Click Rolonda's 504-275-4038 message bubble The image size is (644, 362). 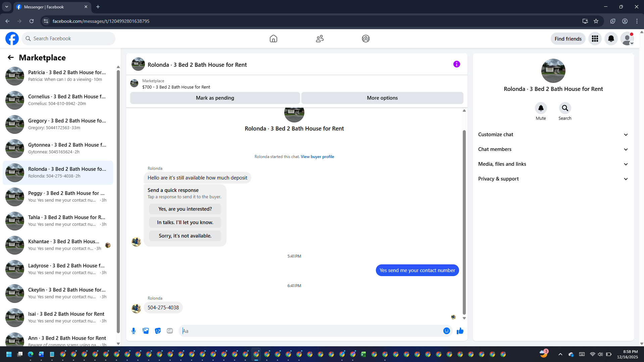click(x=163, y=308)
